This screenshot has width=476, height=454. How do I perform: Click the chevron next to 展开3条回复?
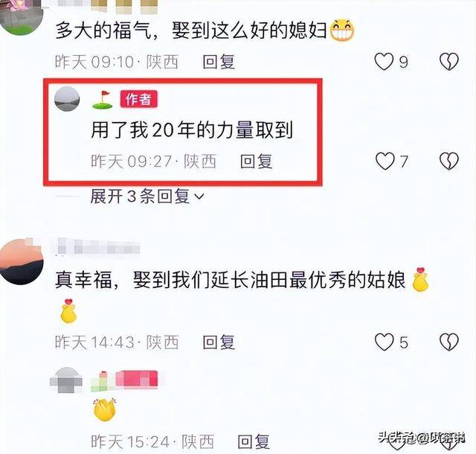(199, 197)
